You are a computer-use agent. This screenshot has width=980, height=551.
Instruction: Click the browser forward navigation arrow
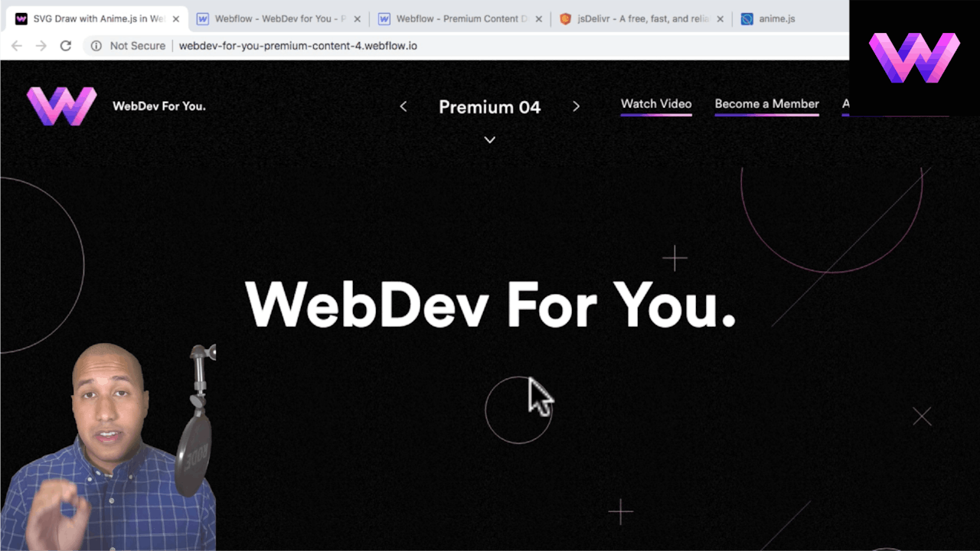(x=41, y=46)
